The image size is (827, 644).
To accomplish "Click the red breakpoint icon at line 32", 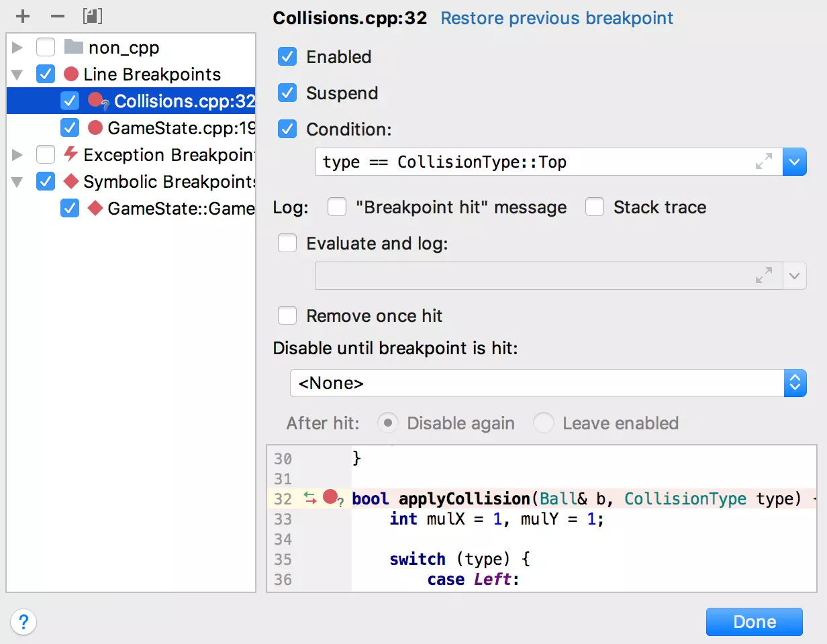I will click(x=330, y=497).
